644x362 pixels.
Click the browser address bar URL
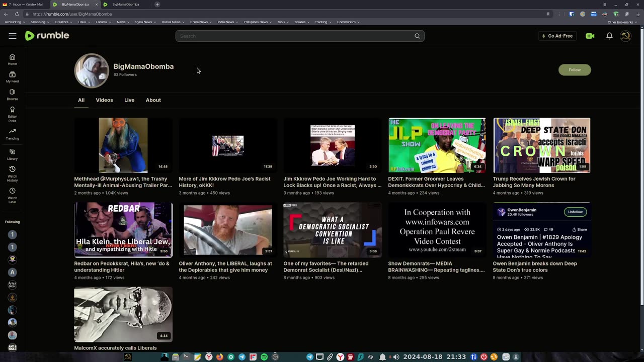(72, 14)
